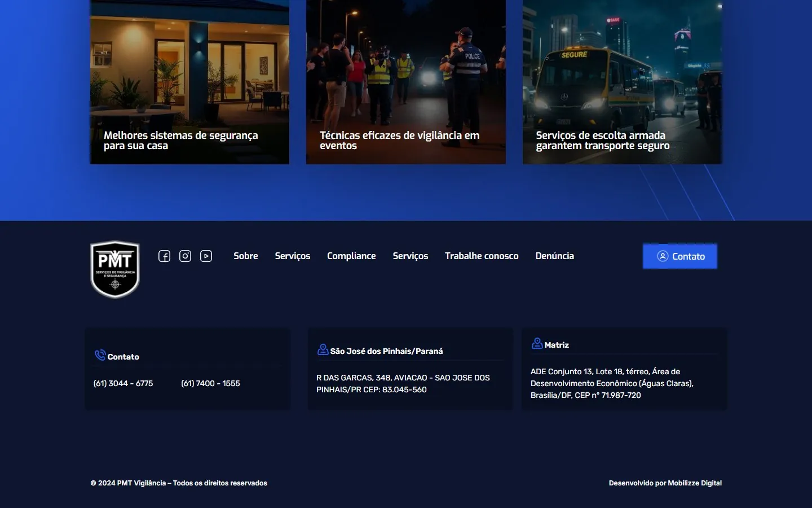Click the phone icon beside the Contato heading
This screenshot has height=508, width=812.
pyautogui.click(x=100, y=355)
